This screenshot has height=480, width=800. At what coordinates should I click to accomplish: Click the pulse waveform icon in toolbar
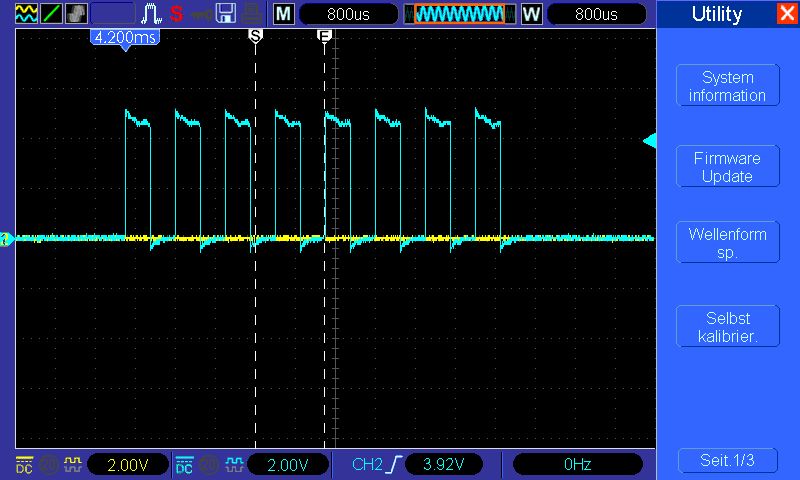click(x=150, y=14)
